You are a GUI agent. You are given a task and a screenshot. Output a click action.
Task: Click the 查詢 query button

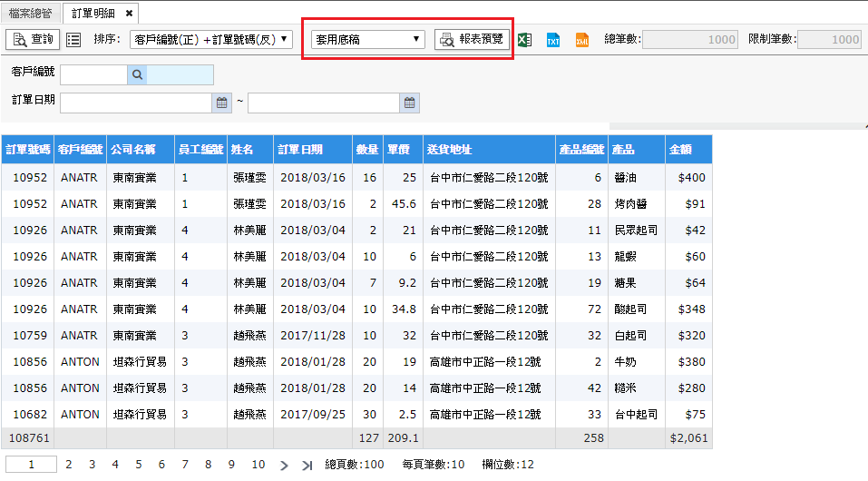[33, 39]
